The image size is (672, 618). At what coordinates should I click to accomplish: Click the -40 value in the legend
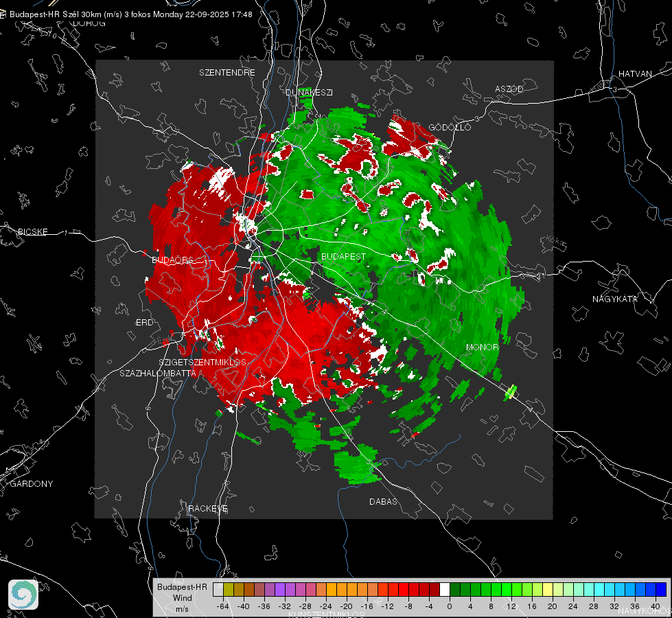coord(244,606)
